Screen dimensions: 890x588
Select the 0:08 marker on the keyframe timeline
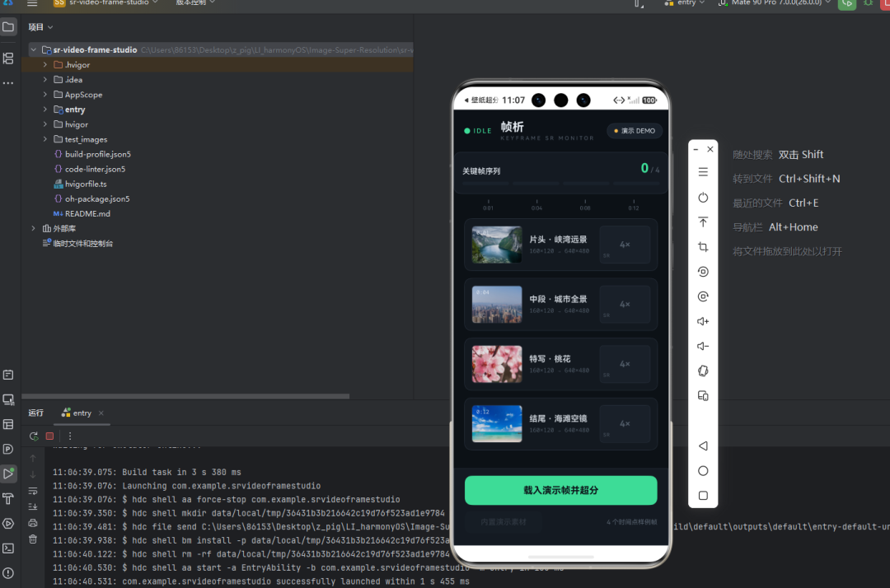pyautogui.click(x=585, y=205)
